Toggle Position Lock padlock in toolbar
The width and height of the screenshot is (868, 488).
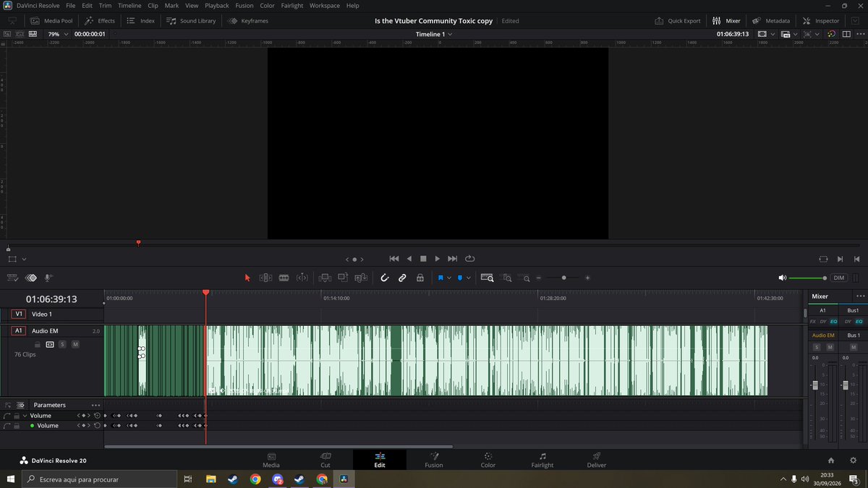420,278
